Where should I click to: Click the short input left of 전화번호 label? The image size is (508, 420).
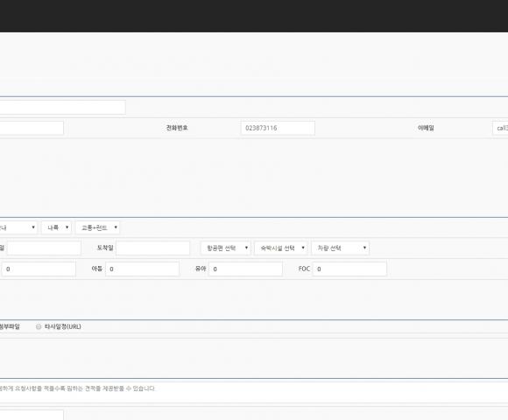click(x=32, y=128)
